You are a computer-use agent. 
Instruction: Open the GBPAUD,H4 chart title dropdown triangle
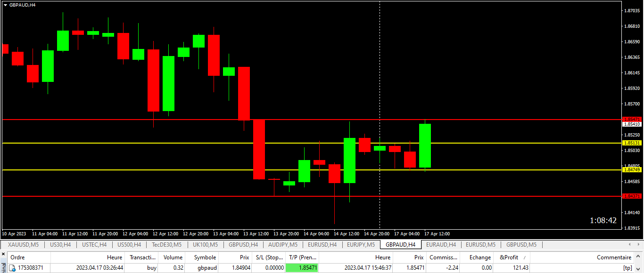click(x=5, y=5)
